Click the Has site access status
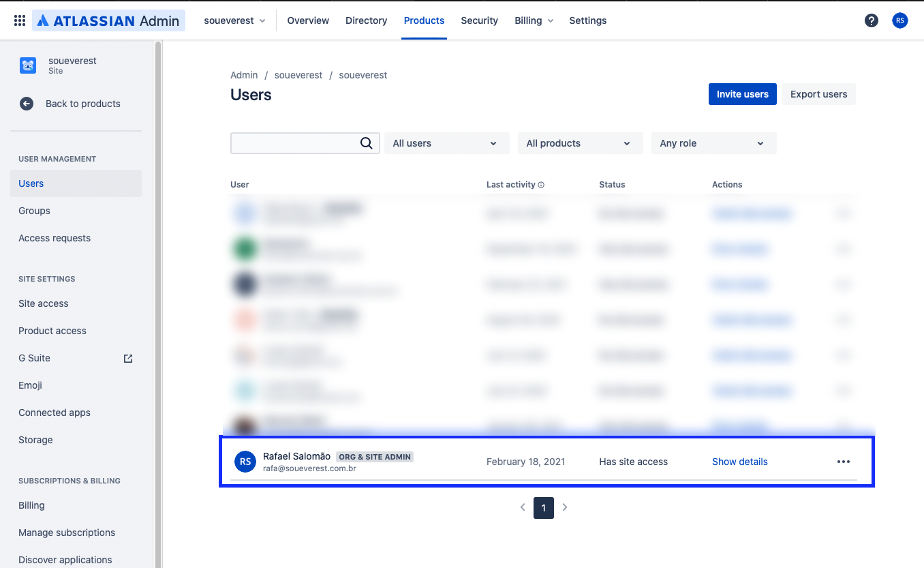Image resolution: width=924 pixels, height=568 pixels. (x=633, y=462)
